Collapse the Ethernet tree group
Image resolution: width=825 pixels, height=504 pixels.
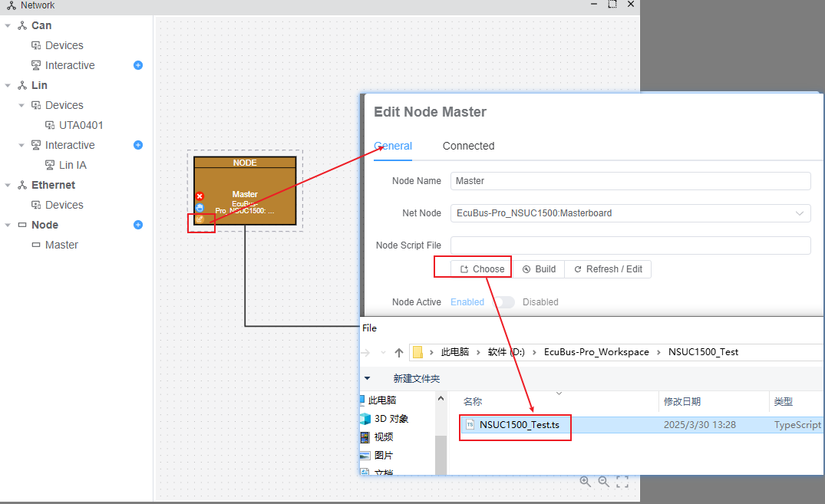(8, 185)
